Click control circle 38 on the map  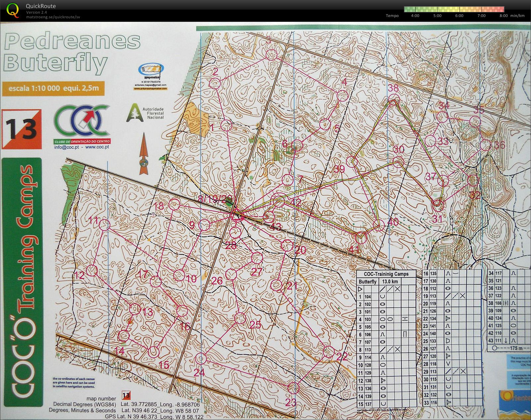[x=393, y=100]
